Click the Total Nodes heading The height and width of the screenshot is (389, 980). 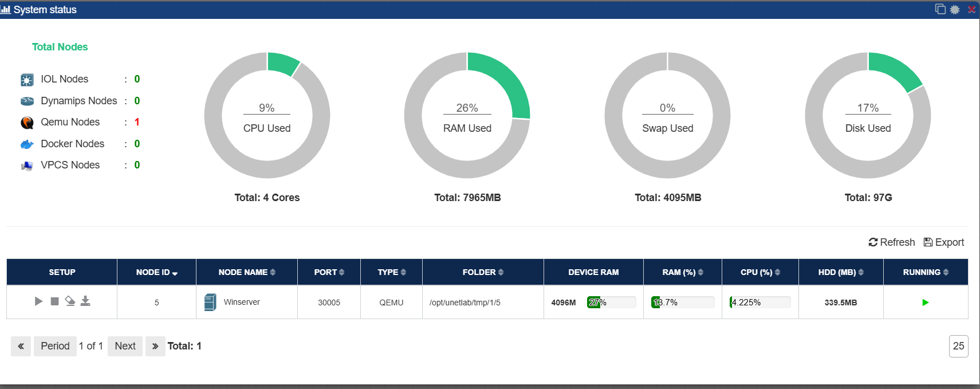click(60, 47)
